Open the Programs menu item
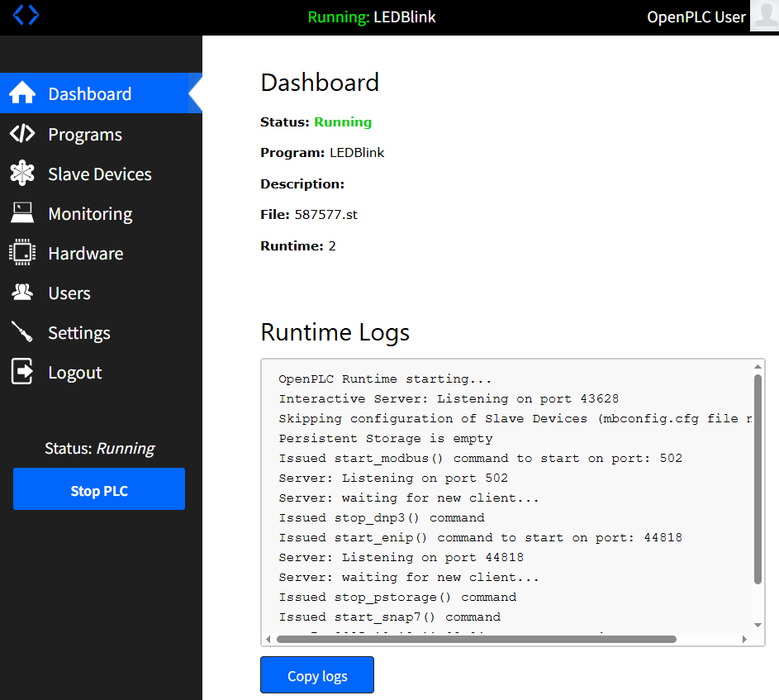The width and height of the screenshot is (779, 700). pyautogui.click(x=85, y=135)
